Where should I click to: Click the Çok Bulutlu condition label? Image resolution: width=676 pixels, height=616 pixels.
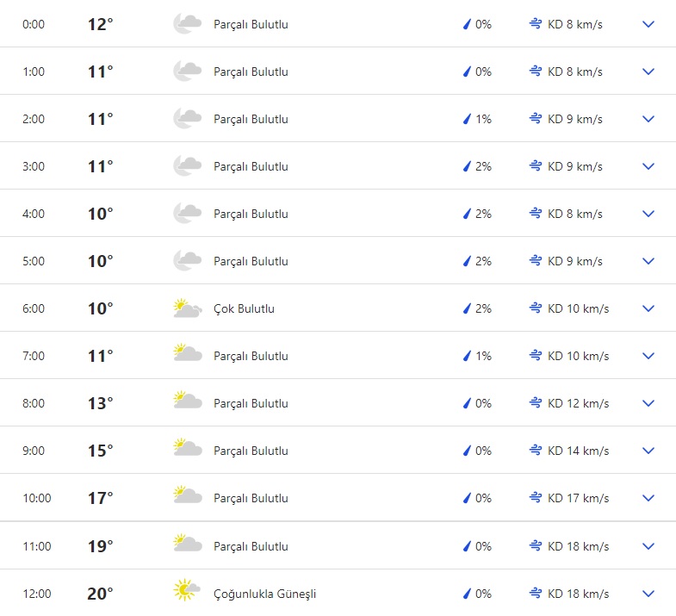[244, 308]
